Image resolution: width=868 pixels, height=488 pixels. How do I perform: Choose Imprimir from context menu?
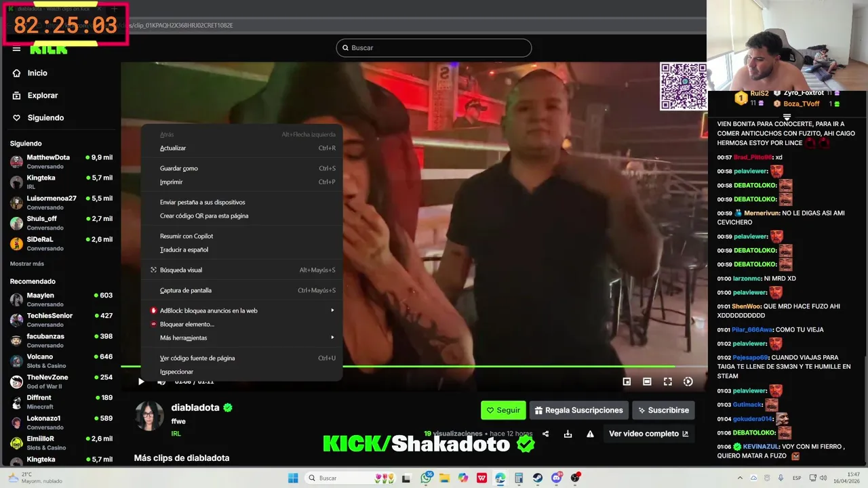[x=241, y=182]
